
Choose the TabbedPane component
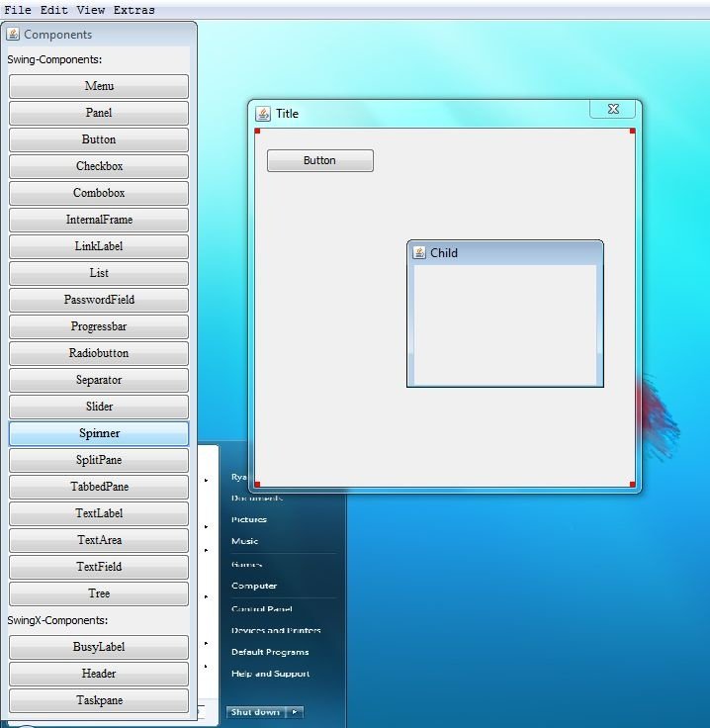[99, 487]
